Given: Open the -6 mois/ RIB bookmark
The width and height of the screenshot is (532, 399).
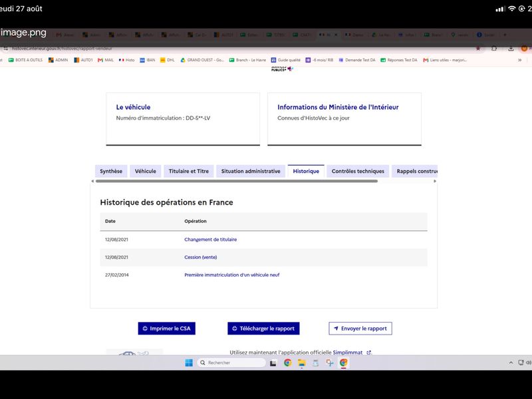Looking at the screenshot, I should coord(319,60).
